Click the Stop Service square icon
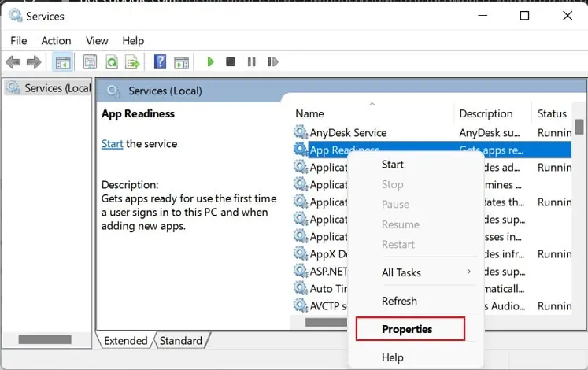This screenshot has height=370, width=588. coord(231,61)
